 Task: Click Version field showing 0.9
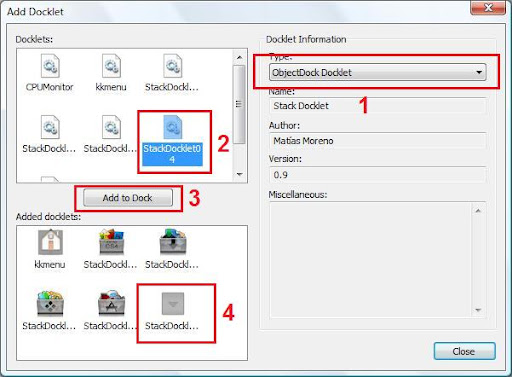coord(378,175)
